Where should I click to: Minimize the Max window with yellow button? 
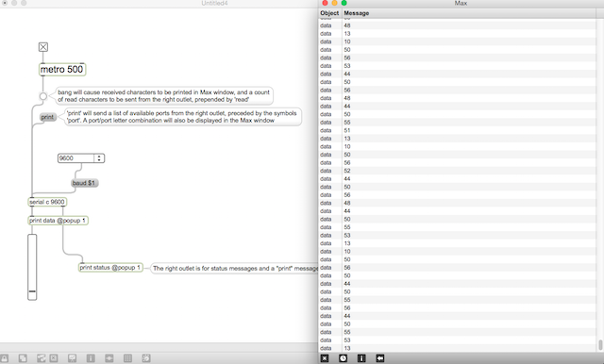pyautogui.click(x=334, y=3)
